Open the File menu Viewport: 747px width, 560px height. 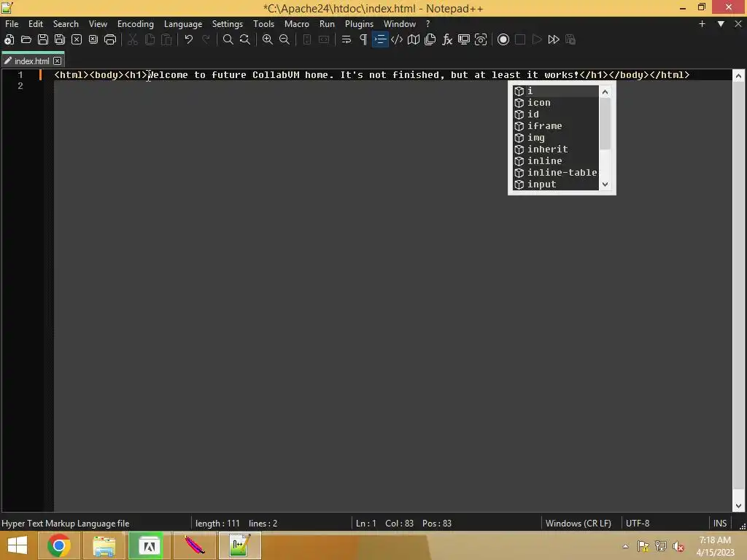(12, 24)
